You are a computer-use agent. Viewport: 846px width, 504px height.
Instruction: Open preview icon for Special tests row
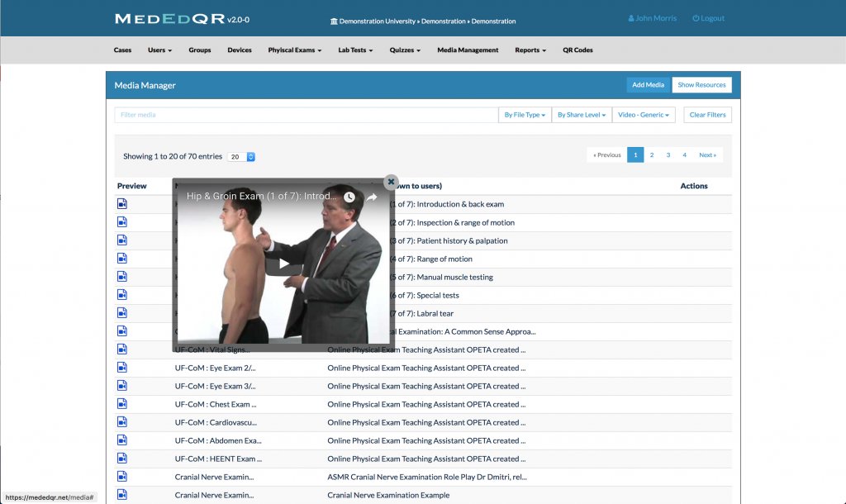pyautogui.click(x=122, y=295)
